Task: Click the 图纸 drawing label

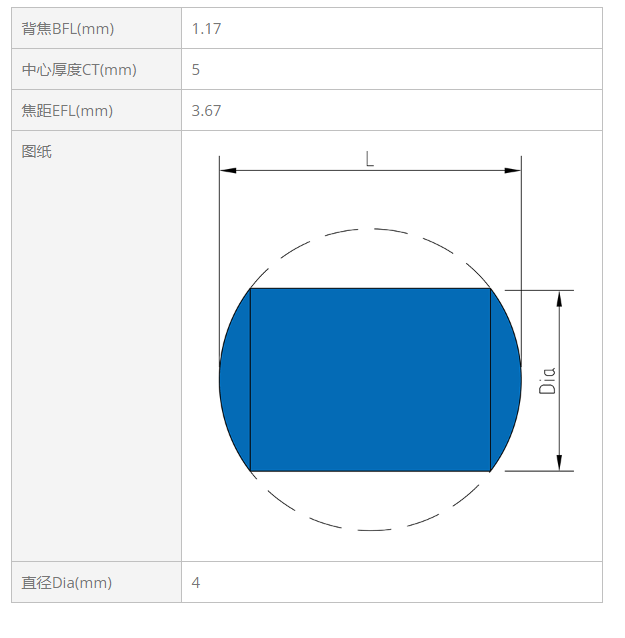Action: pyautogui.click(x=37, y=152)
